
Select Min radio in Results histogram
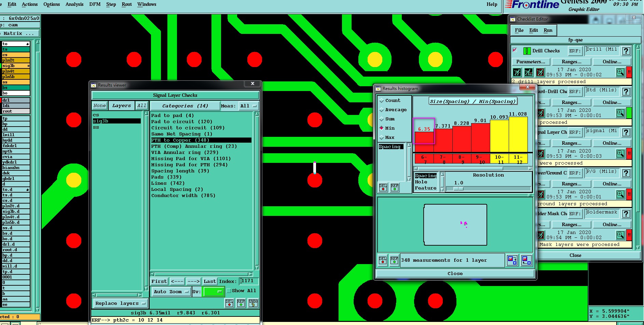coord(382,128)
